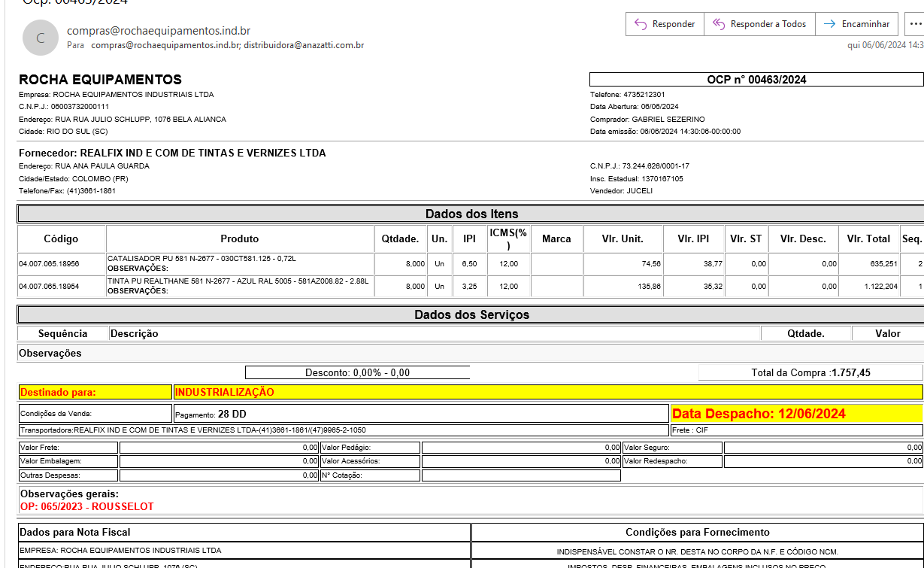
Task: Click the Vlr. Total column header
Action: [x=868, y=238]
